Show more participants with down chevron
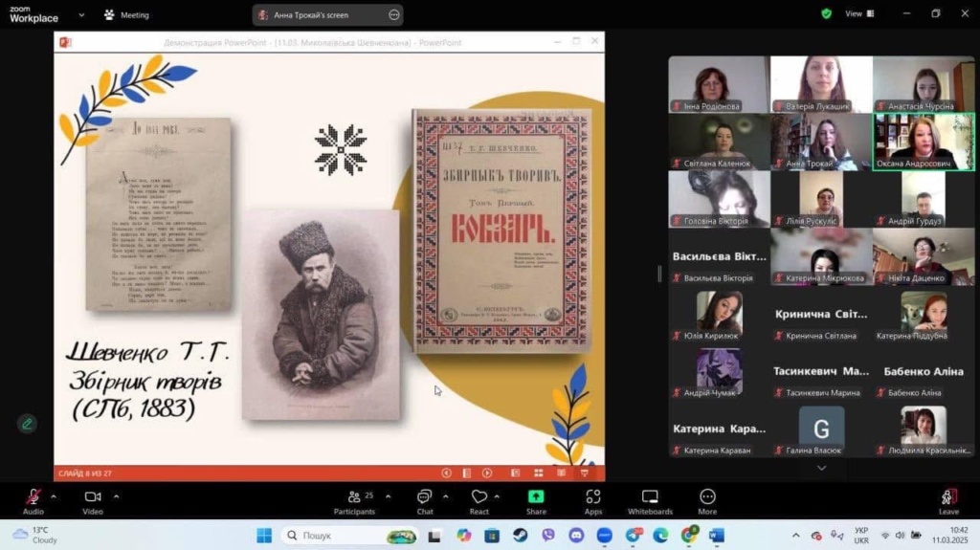This screenshot has height=550, width=980. [x=822, y=468]
